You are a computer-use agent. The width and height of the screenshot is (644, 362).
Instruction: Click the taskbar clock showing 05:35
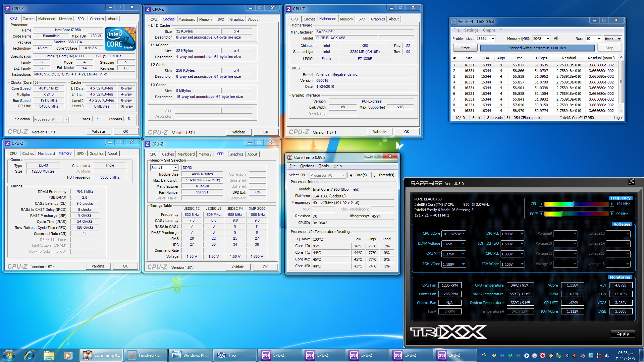coord(626,356)
